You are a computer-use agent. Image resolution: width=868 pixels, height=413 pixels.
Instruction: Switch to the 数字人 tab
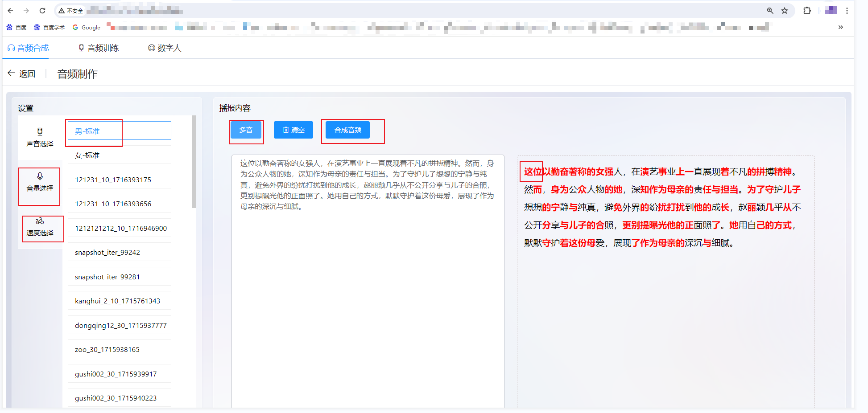click(x=165, y=48)
